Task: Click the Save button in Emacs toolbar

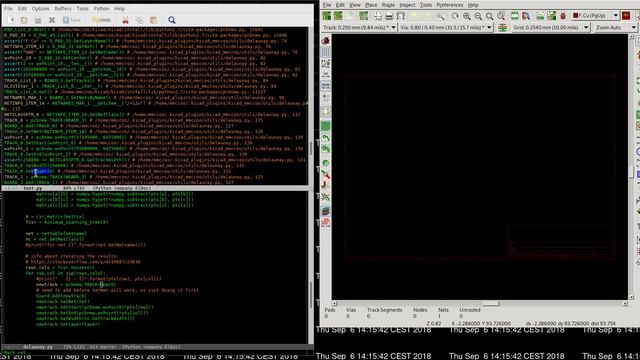Action: pyautogui.click(x=71, y=20)
